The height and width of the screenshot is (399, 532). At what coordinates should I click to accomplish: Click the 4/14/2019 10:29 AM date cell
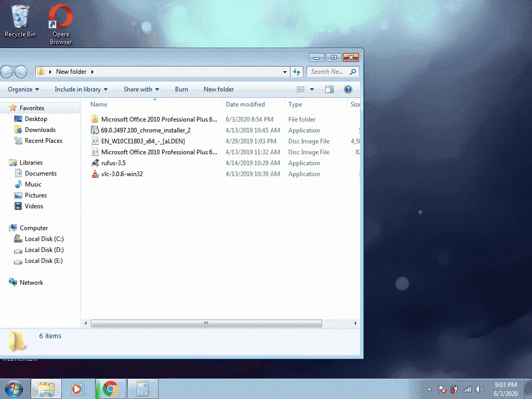pyautogui.click(x=253, y=163)
